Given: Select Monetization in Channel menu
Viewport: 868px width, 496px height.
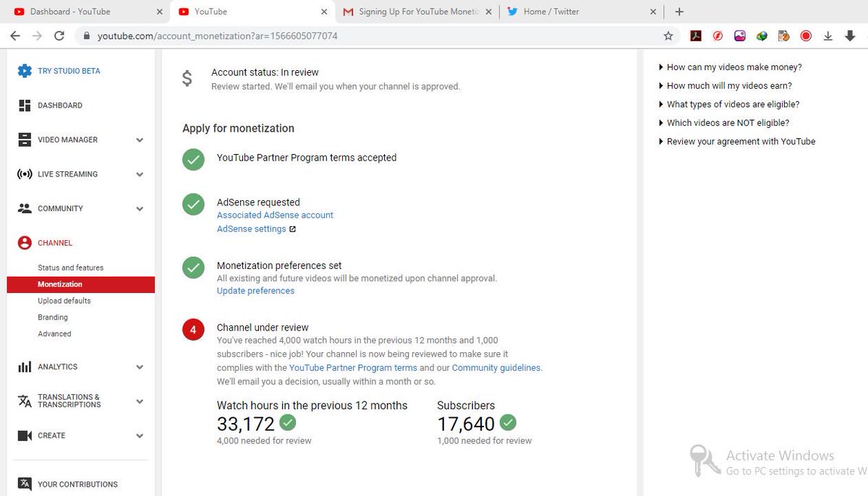Looking at the screenshot, I should pos(80,284).
